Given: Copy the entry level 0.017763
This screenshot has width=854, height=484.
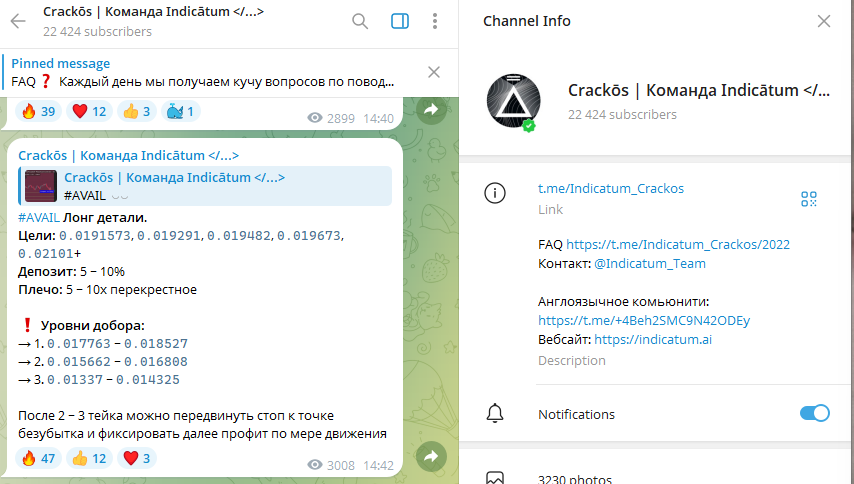Looking at the screenshot, I should (x=78, y=344).
